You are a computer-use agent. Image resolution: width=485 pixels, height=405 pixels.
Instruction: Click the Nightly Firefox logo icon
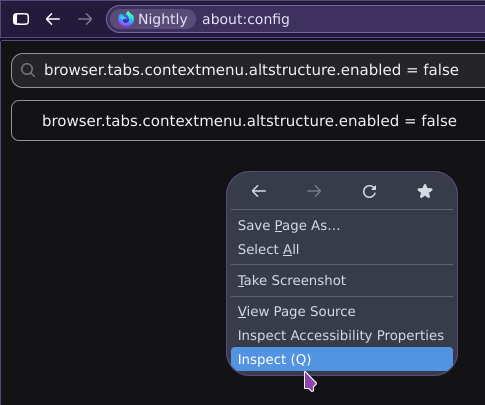click(126, 19)
